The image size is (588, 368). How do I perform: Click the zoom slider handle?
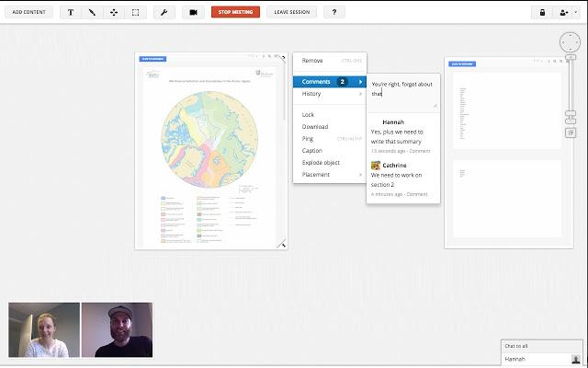coord(571,113)
